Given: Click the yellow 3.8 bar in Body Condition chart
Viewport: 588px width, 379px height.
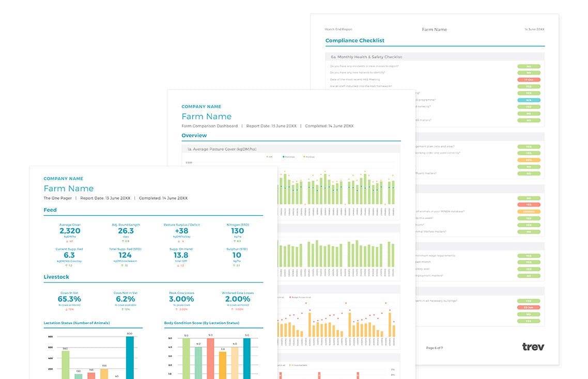Looking at the screenshot, I should click(x=223, y=365).
